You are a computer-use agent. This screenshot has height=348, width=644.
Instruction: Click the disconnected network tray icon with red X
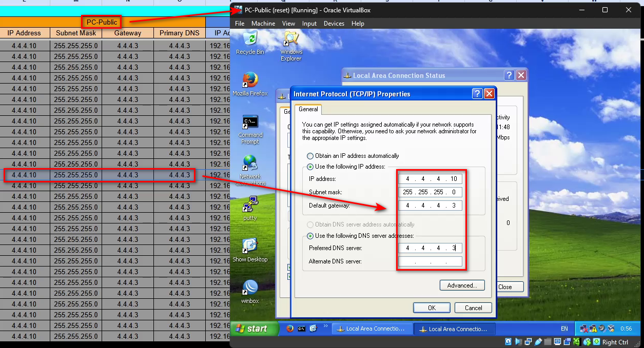tap(583, 329)
